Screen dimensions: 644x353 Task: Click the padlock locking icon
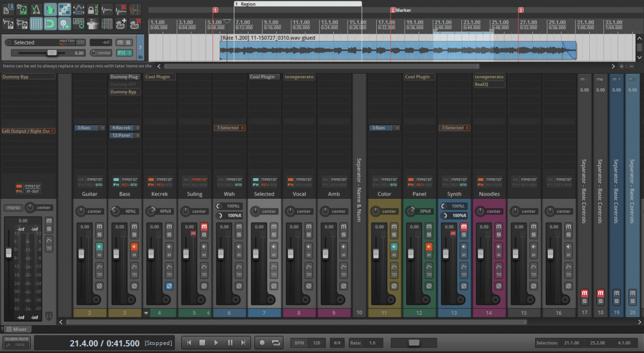tap(92, 9)
